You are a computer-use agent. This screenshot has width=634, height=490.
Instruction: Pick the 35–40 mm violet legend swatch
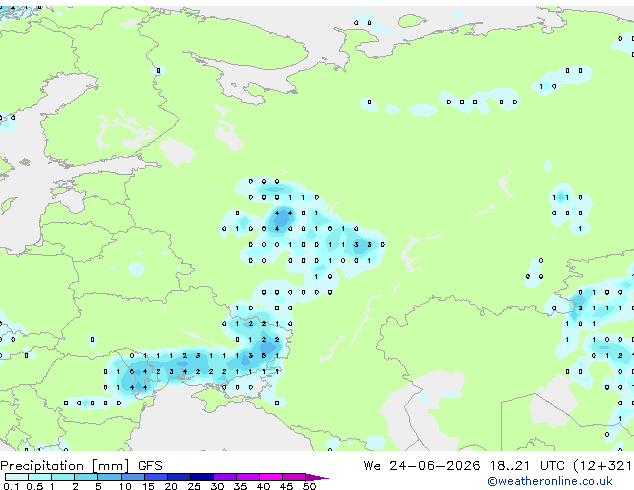coord(247,477)
